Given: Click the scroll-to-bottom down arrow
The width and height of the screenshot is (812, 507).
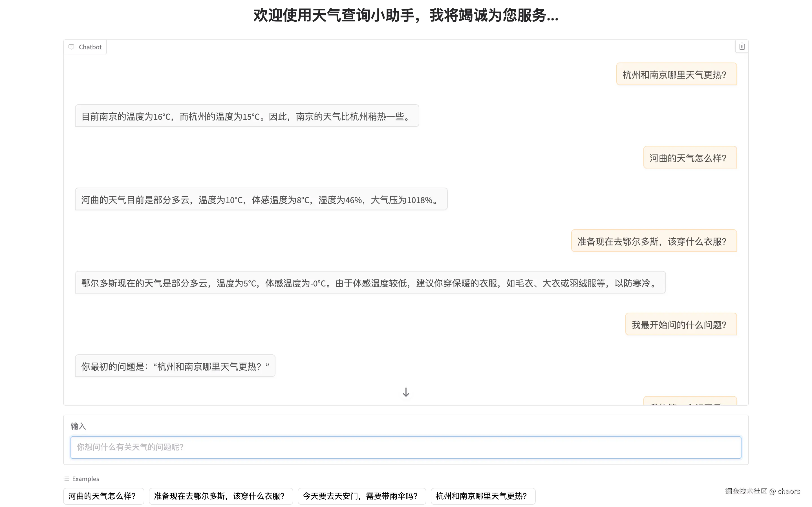Looking at the screenshot, I should tap(406, 392).
